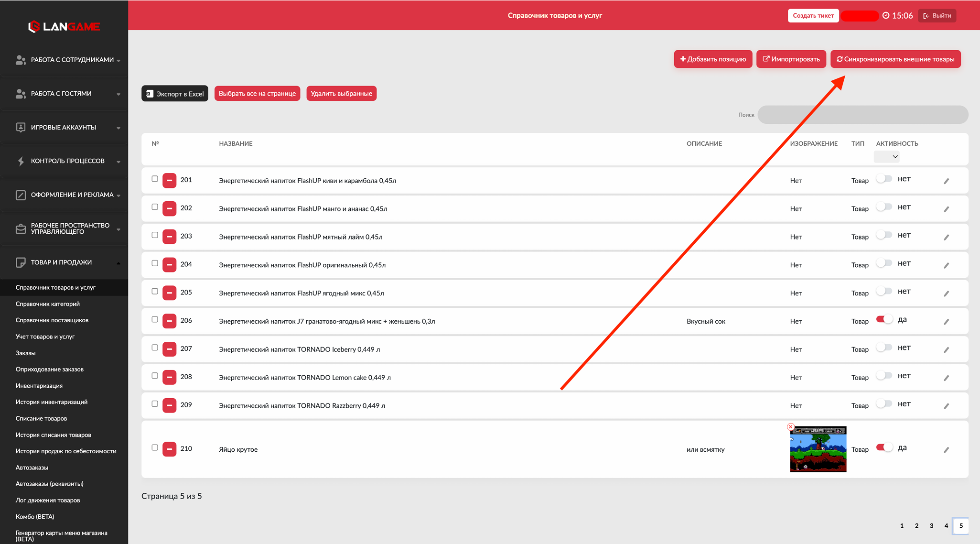The width and height of the screenshot is (980, 544).
Task: Go to pagination page 4
Action: (x=946, y=526)
